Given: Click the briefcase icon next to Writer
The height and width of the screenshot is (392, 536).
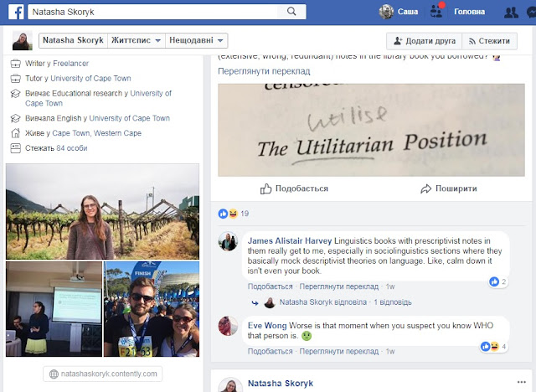Looking at the screenshot, I should click(x=15, y=64).
